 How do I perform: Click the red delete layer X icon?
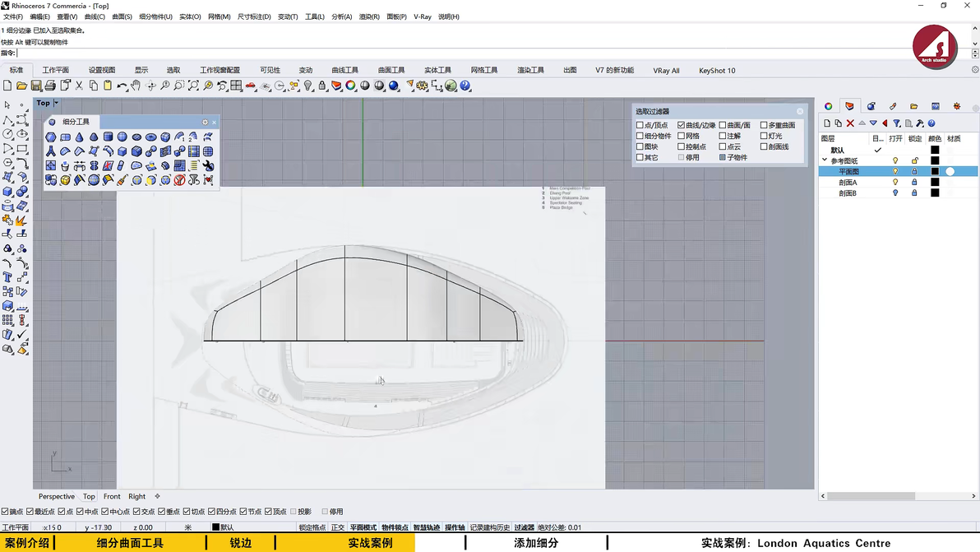[850, 123]
